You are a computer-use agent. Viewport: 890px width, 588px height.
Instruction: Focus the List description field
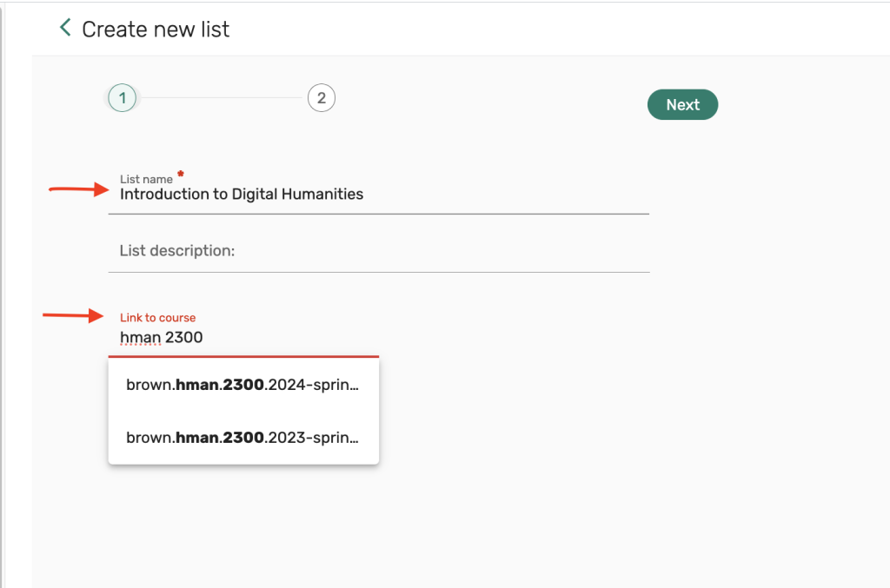pyautogui.click(x=379, y=251)
